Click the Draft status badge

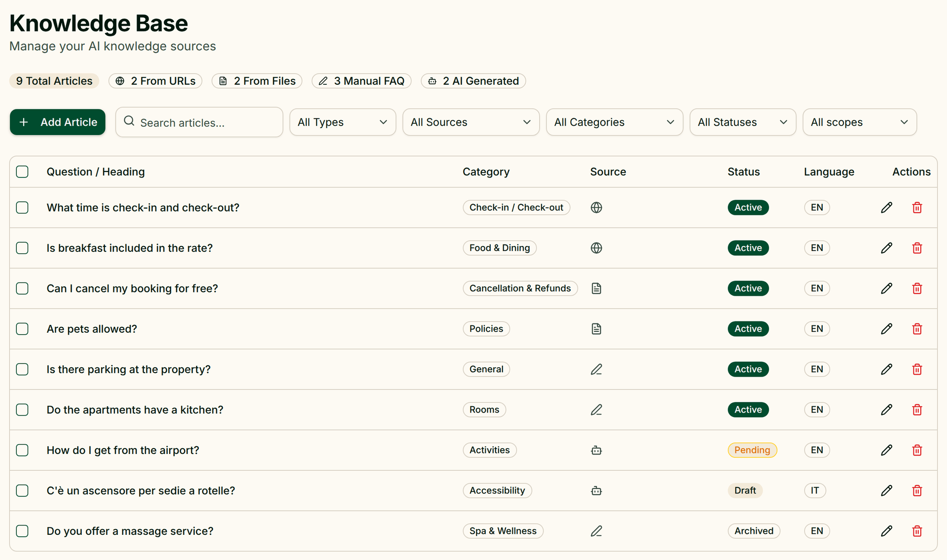pyautogui.click(x=745, y=490)
